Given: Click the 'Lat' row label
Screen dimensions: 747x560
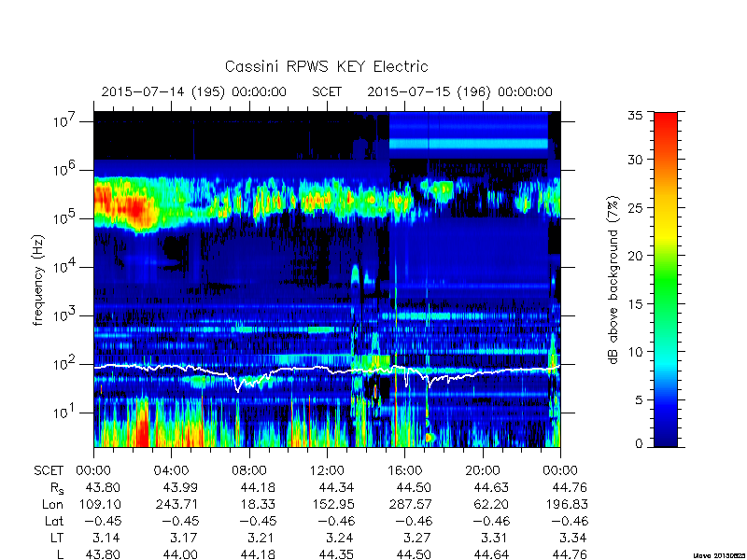Looking at the screenshot, I should 54,522.
